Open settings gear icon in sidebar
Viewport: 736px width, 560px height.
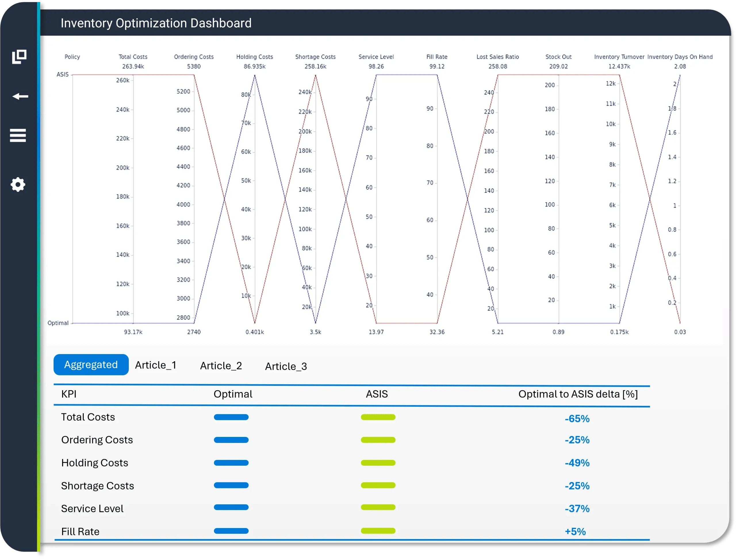pos(18,184)
